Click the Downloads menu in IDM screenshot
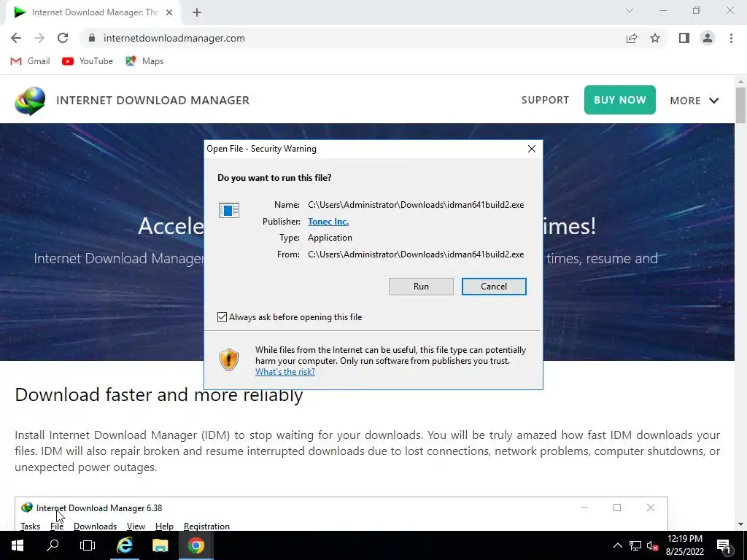This screenshot has width=747, height=560. point(95,526)
